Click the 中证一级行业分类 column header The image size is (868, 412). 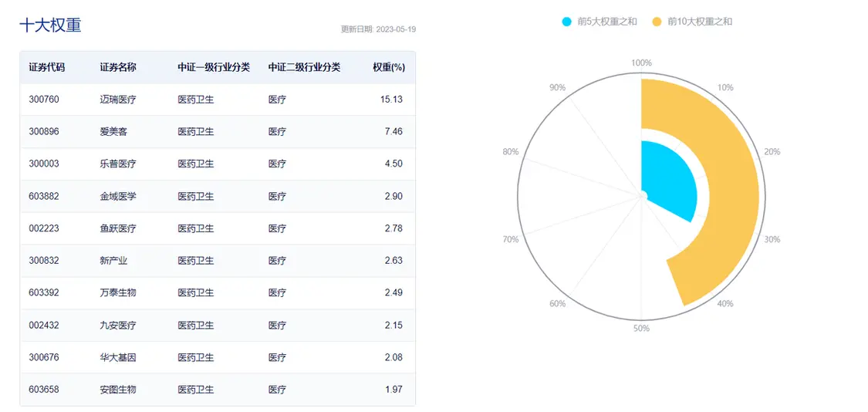(x=214, y=67)
